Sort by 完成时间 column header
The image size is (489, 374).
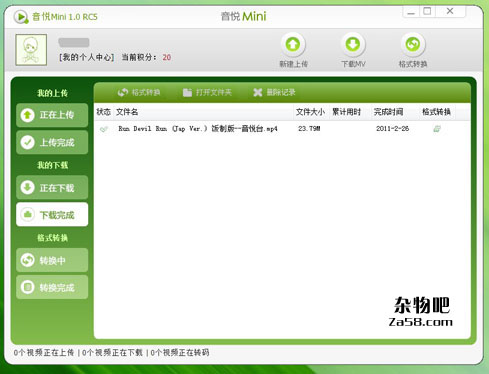pyautogui.click(x=388, y=112)
